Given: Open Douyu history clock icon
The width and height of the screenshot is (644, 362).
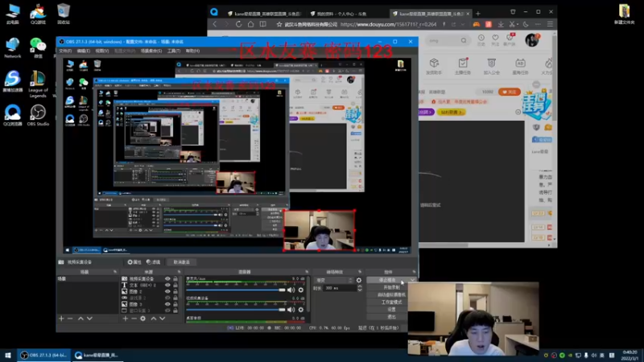Looking at the screenshot, I should point(481,39).
